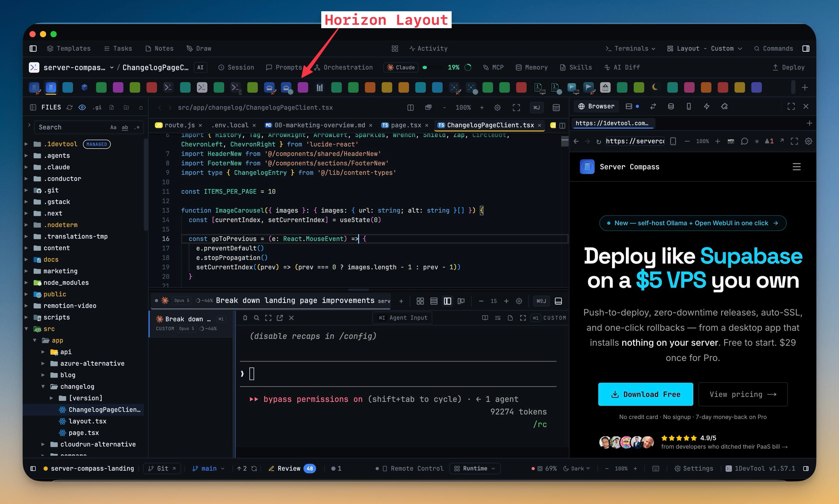Collapse the src folder

[26, 329]
